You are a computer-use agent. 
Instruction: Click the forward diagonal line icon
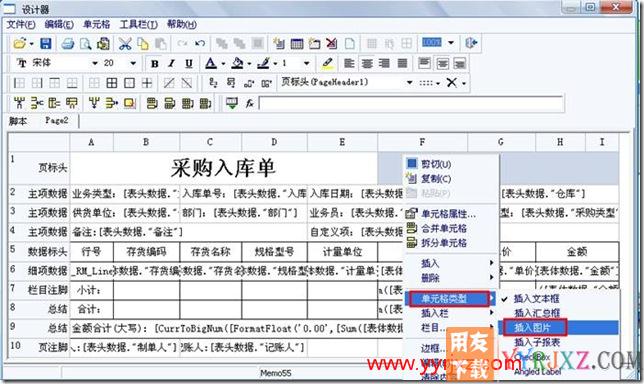[169, 83]
